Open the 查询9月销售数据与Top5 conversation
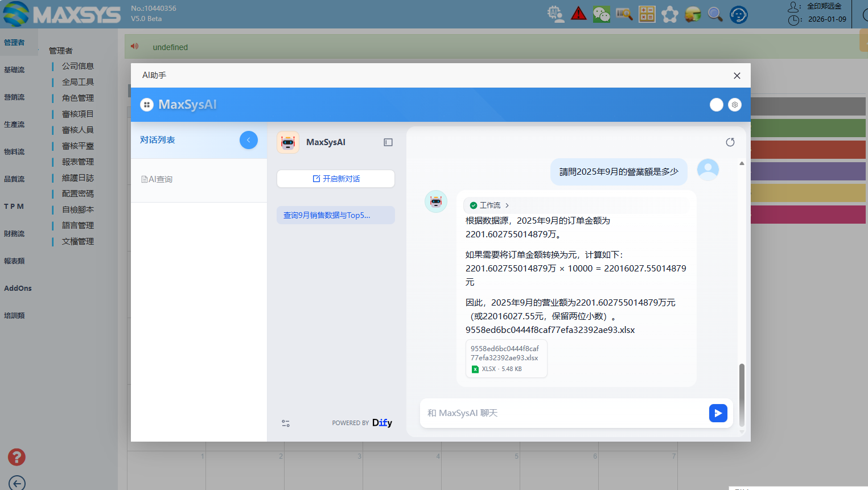 335,215
